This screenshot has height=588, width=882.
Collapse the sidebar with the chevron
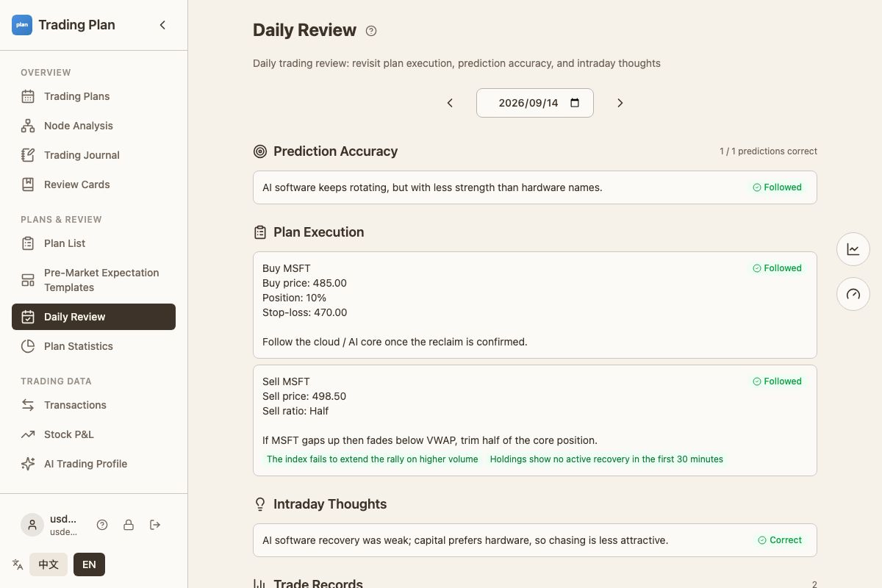coord(162,25)
